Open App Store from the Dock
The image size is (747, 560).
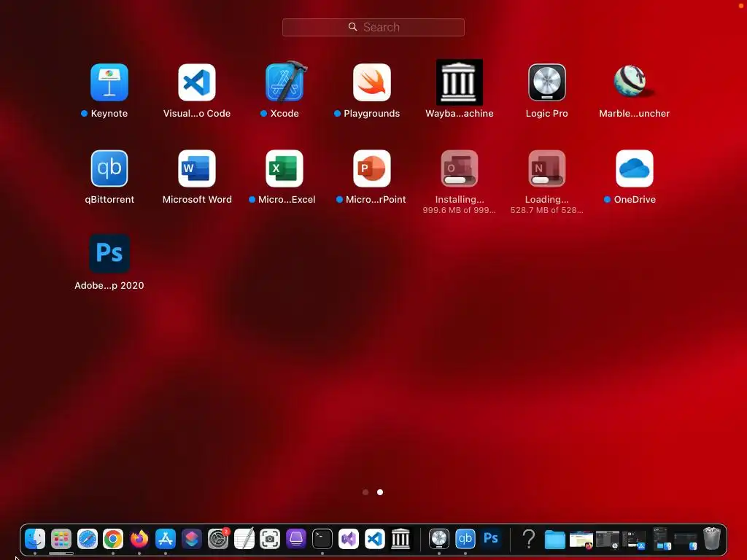pos(166,539)
